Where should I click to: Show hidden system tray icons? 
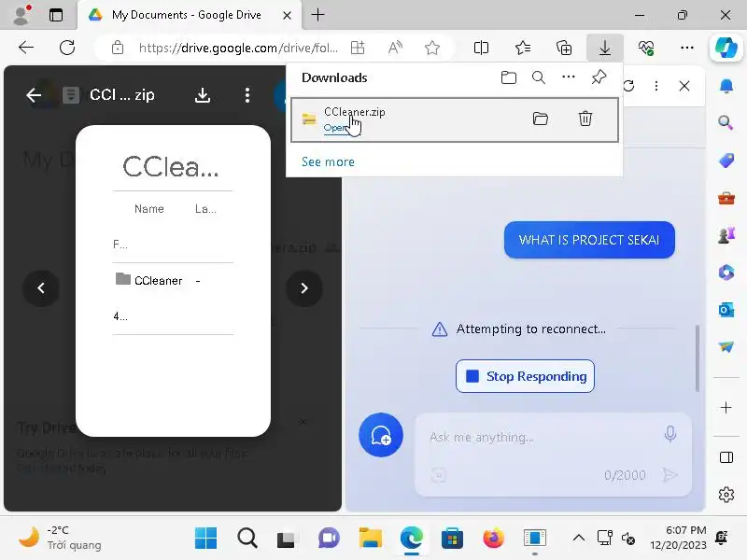tap(578, 539)
